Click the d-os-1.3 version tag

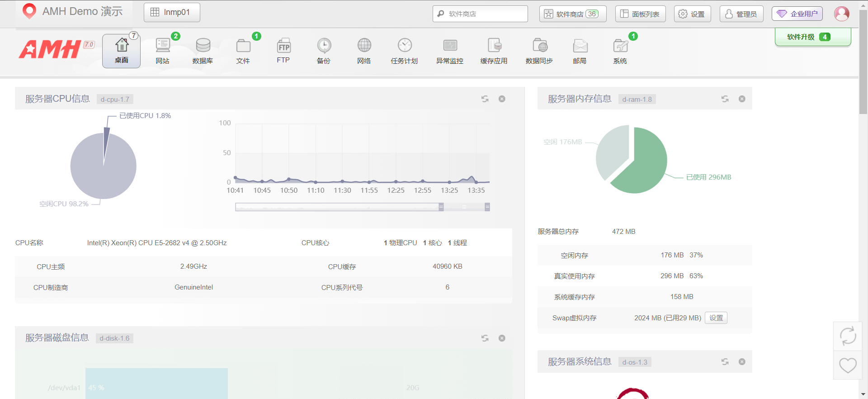pyautogui.click(x=635, y=362)
